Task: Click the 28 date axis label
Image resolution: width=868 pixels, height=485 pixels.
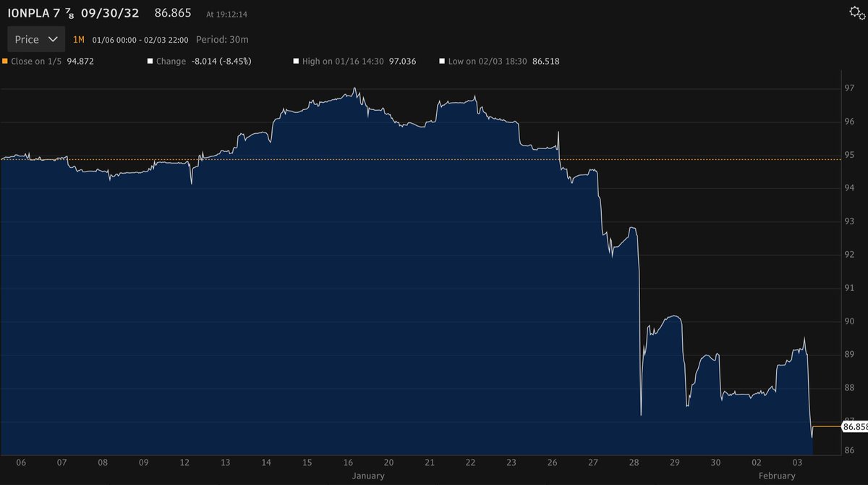Action: coord(634,463)
